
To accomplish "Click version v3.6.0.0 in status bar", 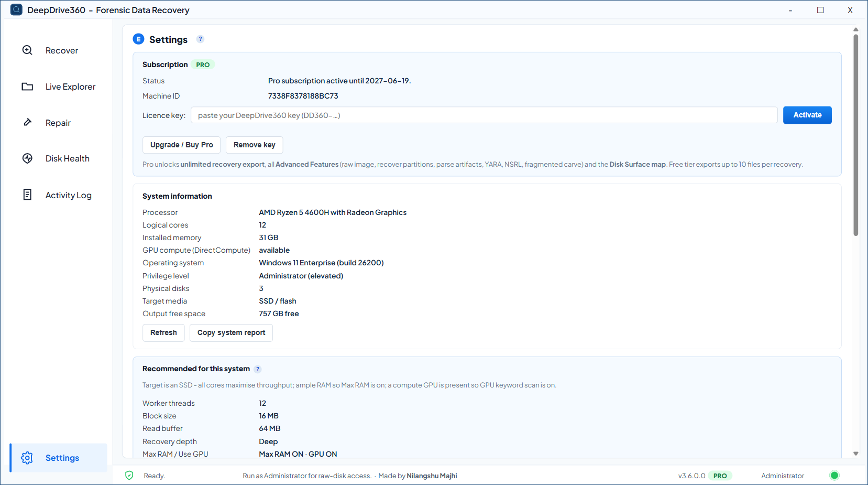I will tap(691, 476).
